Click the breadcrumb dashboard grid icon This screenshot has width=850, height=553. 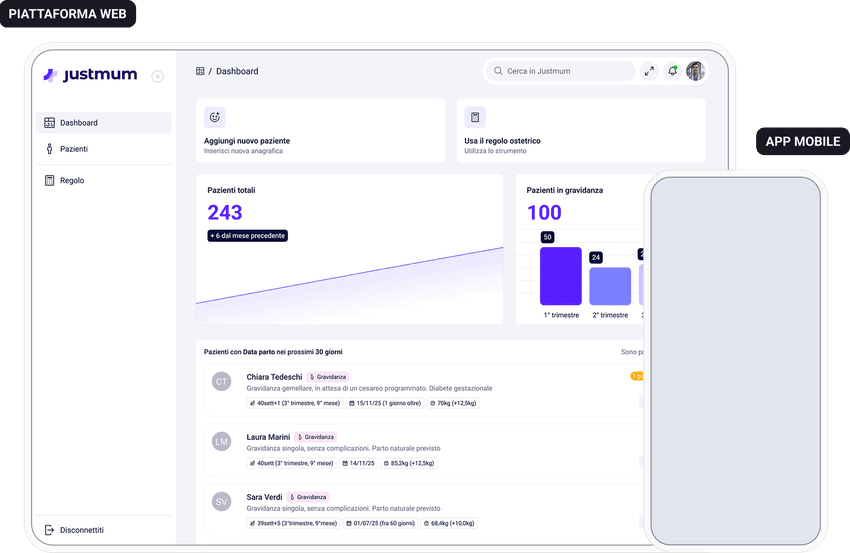coord(200,71)
